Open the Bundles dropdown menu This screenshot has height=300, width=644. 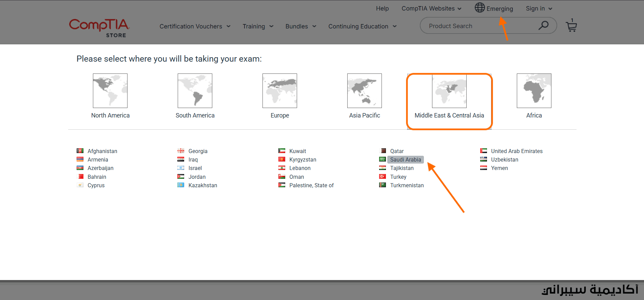click(x=301, y=26)
